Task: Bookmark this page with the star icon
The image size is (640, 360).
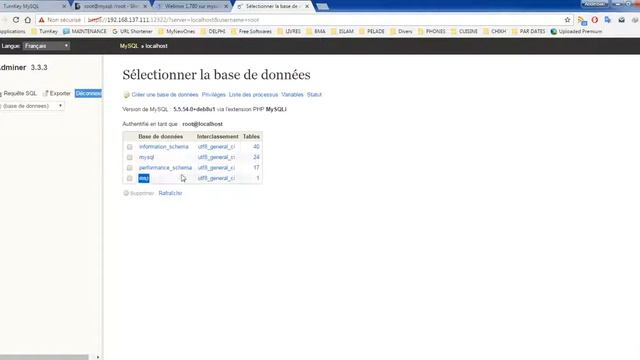Action: 567,20
